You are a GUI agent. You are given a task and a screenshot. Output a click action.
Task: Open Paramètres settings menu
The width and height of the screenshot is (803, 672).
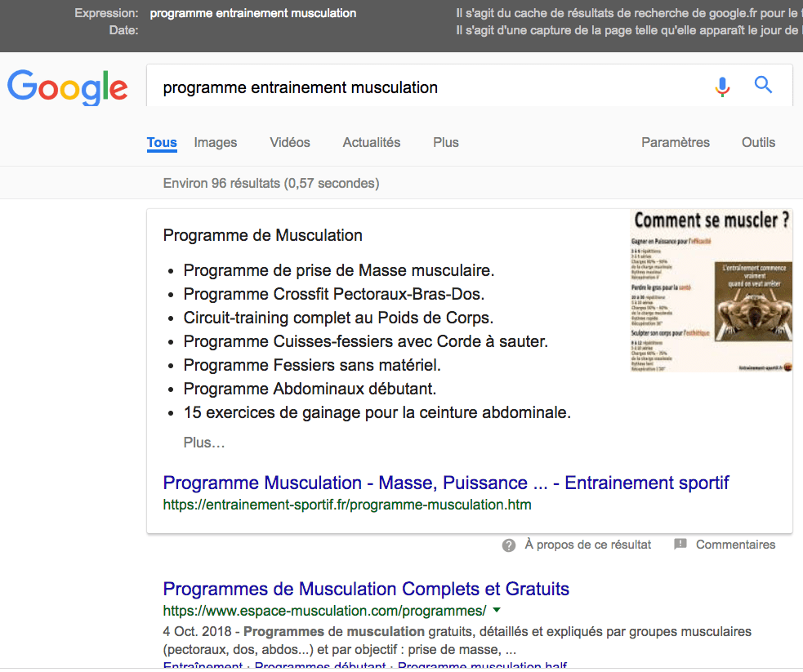point(676,142)
